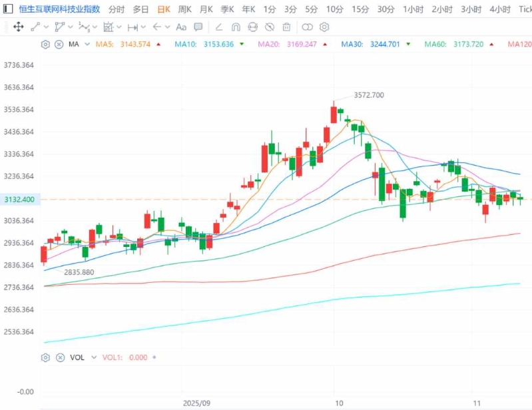Click the 3572.700 peak candlestick label
Screen dimensions: 532x410
click(368, 95)
